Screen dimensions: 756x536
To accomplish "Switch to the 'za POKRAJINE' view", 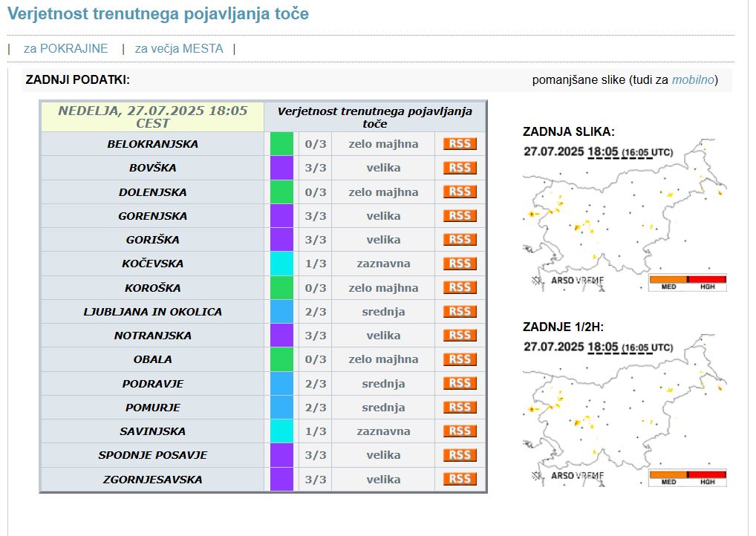I will coord(65,48).
